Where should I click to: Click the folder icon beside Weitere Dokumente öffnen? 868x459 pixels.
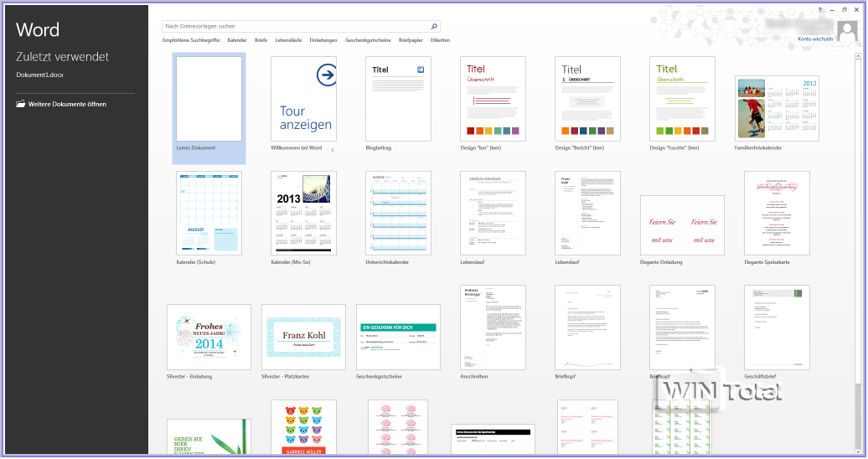20,104
